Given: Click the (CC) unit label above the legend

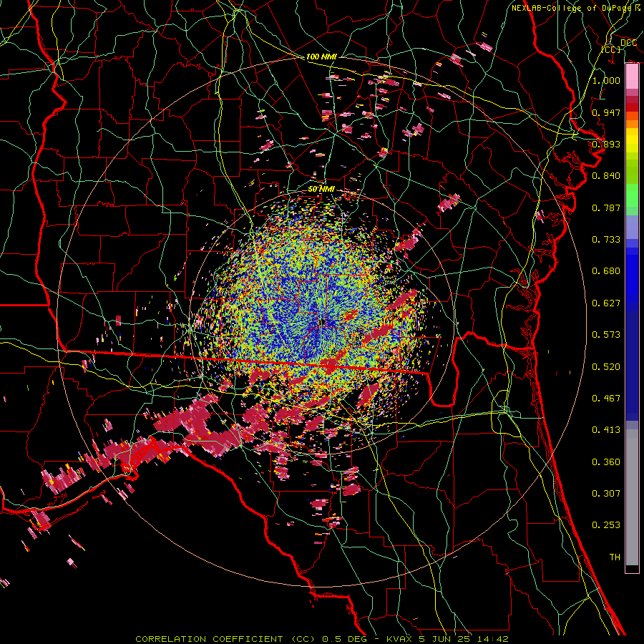Looking at the screenshot, I should (x=611, y=49).
